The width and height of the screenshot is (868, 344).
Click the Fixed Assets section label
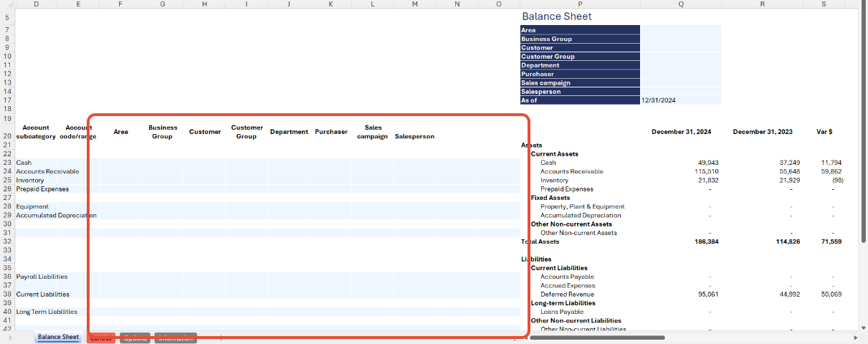tap(550, 198)
